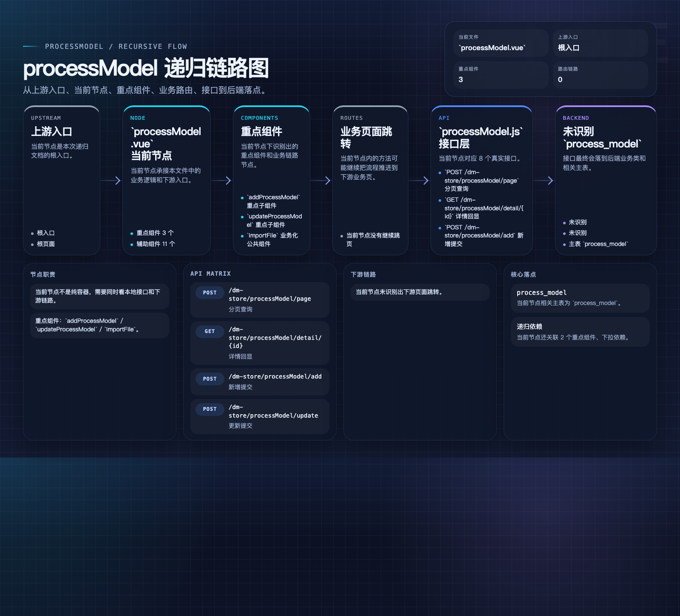
Task: Click the ROUTES card label
Action: [x=351, y=118]
